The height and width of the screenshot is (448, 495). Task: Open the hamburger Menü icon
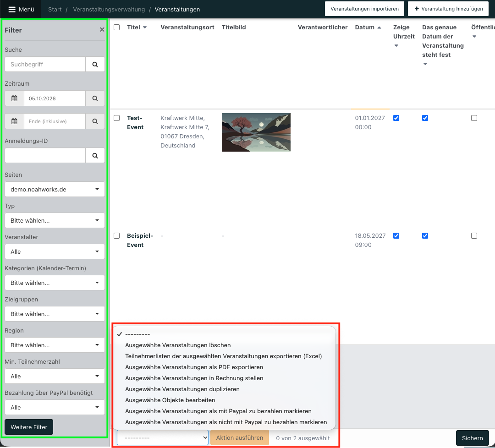coord(12,10)
